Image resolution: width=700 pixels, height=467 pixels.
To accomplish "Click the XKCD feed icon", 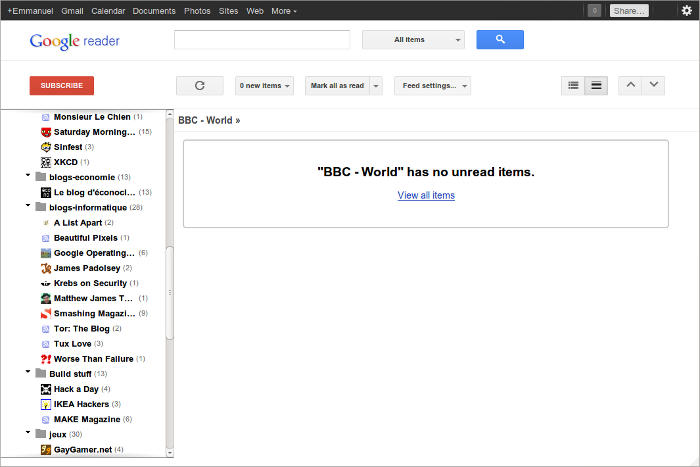I will (x=46, y=162).
